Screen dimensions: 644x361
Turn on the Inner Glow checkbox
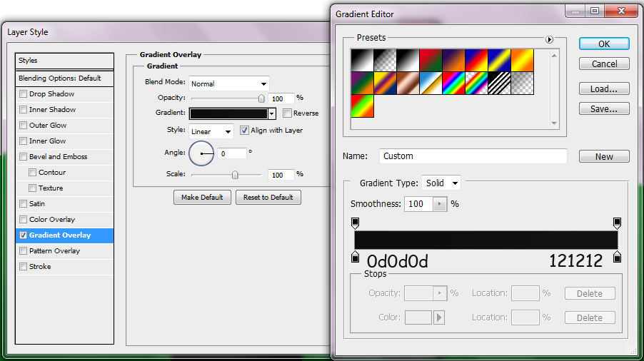click(24, 141)
